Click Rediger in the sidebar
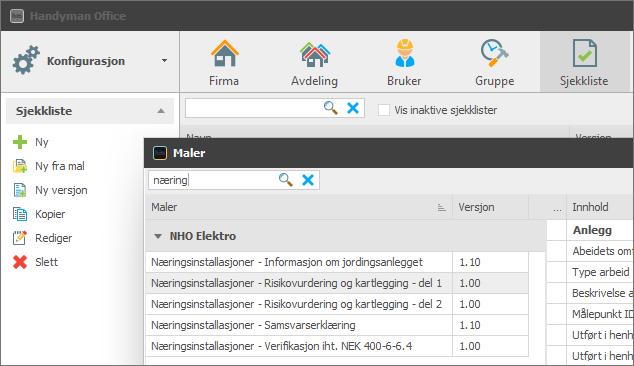The image size is (634, 366). point(53,238)
